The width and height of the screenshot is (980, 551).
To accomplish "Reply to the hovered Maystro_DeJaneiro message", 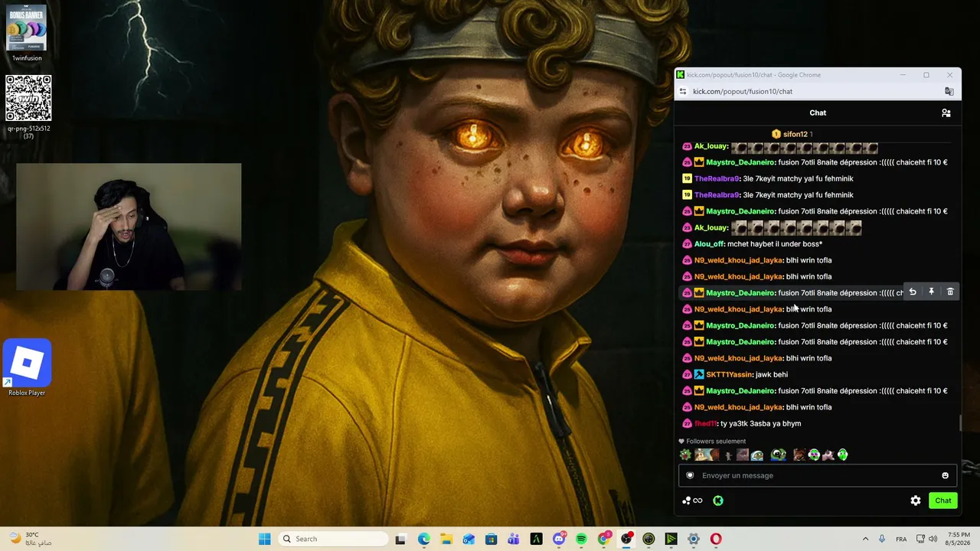I will point(913,292).
